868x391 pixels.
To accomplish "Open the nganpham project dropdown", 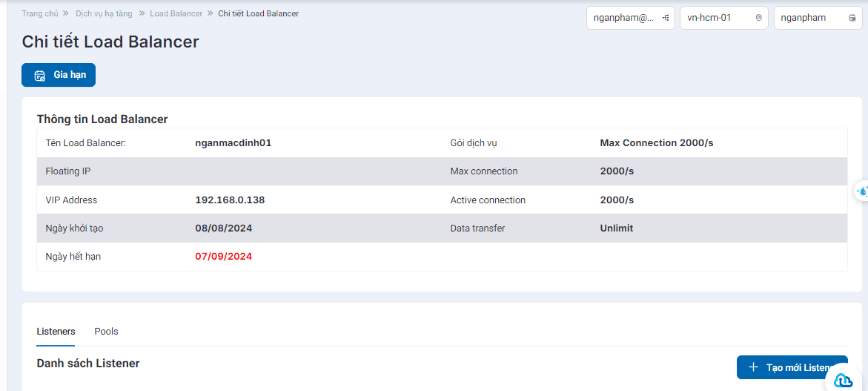I will [818, 18].
